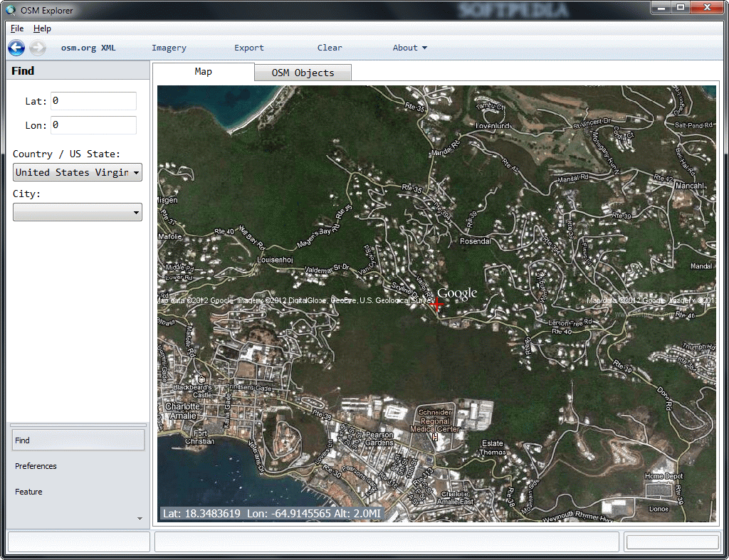Image resolution: width=729 pixels, height=560 pixels.
Task: Open the Feature sidebar section
Action: pyautogui.click(x=28, y=492)
